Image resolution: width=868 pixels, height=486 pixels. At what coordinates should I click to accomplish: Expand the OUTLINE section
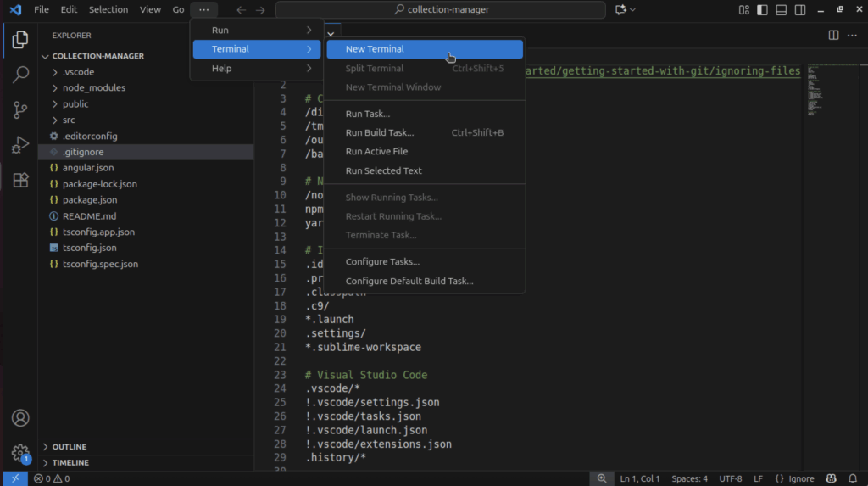tap(70, 447)
